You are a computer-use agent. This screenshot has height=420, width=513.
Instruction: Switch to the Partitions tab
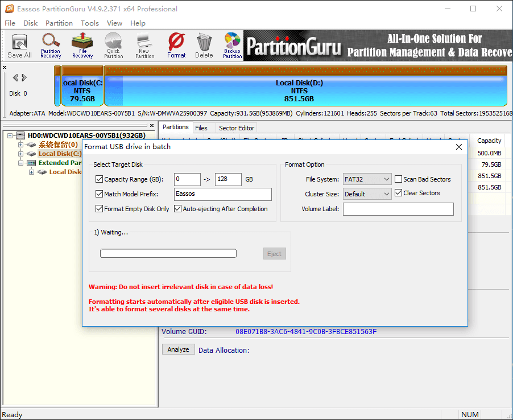coord(176,127)
